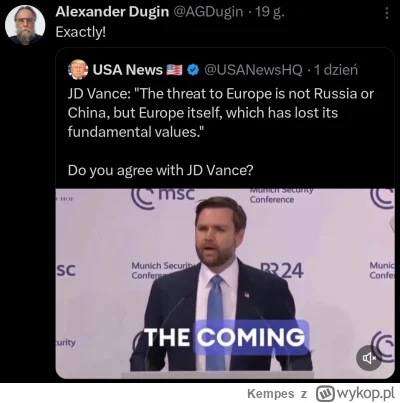Open the three-dot more options menu
This screenshot has height=403, width=400.
[x=387, y=13]
